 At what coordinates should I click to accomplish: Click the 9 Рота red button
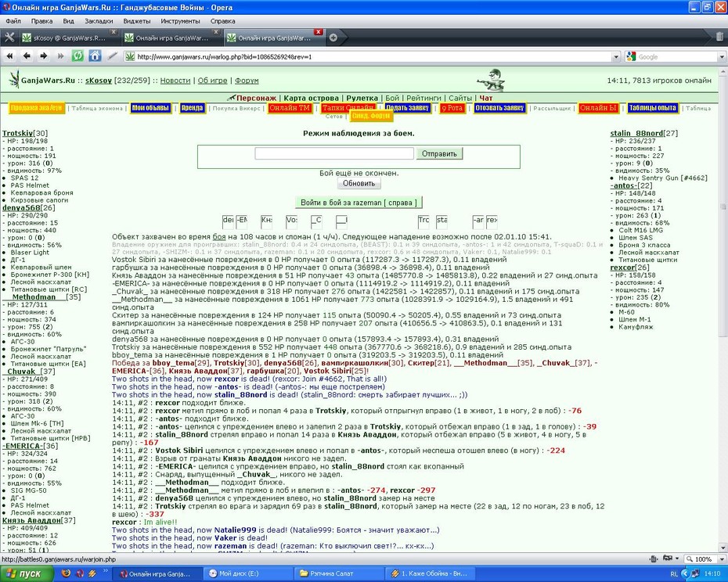(x=452, y=108)
